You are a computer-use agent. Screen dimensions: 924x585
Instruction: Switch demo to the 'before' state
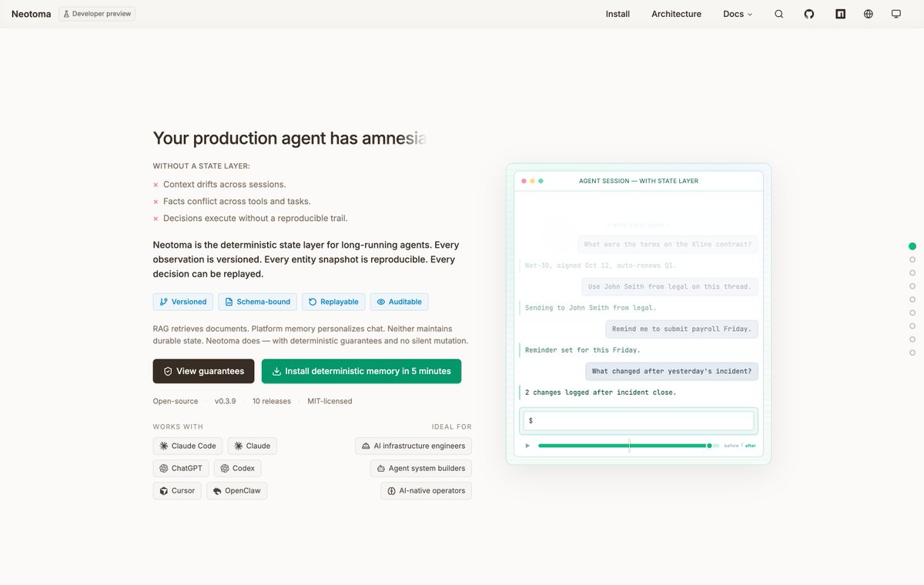[731, 446]
